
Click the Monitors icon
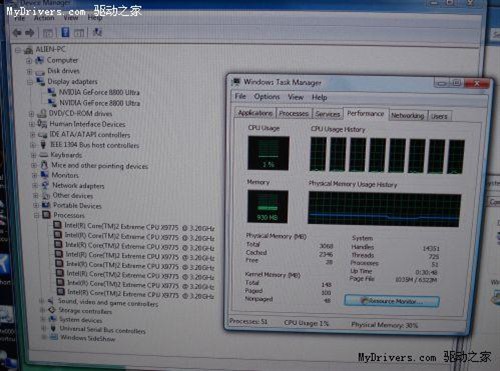click(x=44, y=175)
